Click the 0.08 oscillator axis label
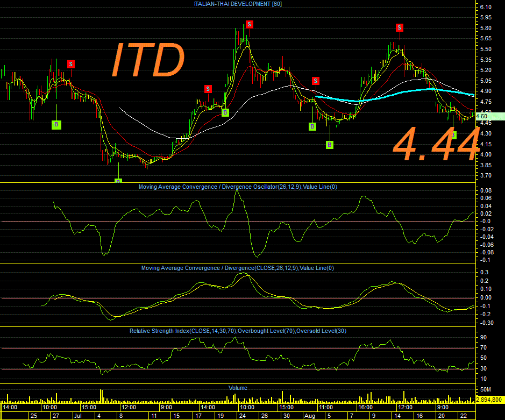The height and width of the screenshot is (420, 505). click(x=486, y=190)
